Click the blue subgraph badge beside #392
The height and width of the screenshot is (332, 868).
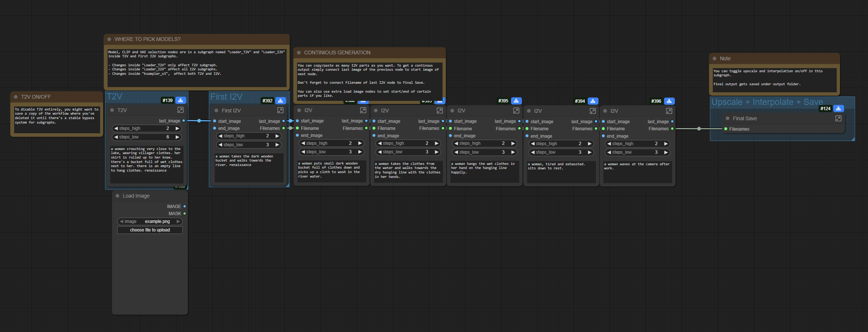tap(280, 101)
